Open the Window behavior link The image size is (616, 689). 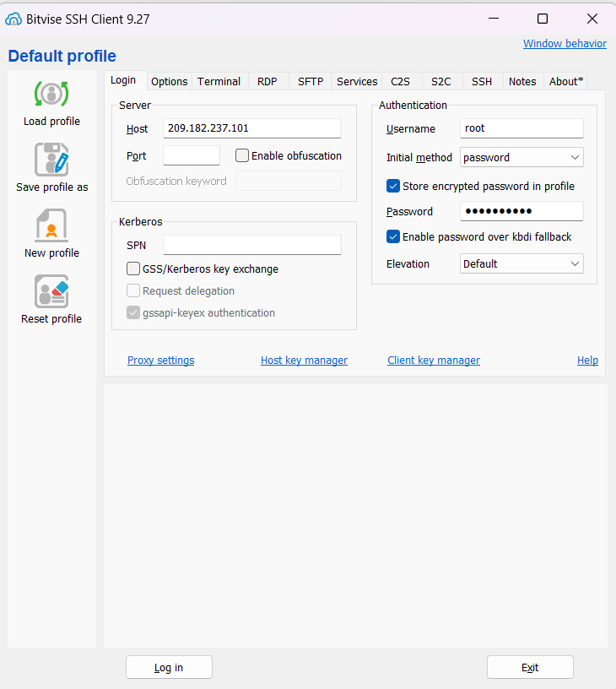point(565,44)
